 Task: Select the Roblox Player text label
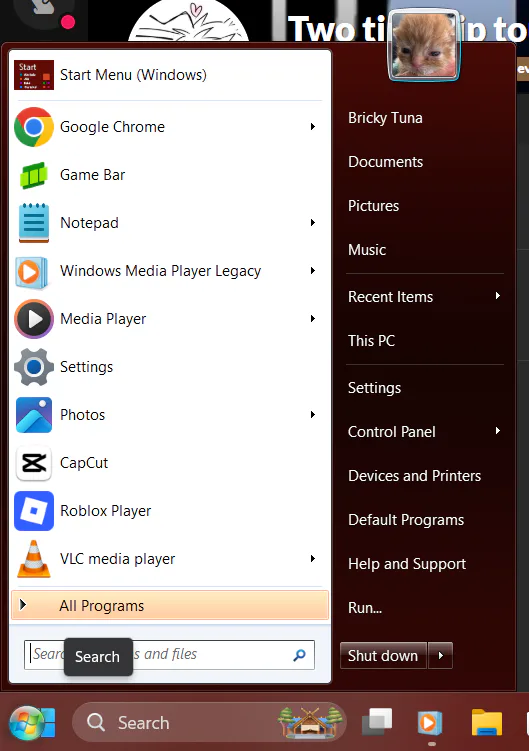click(105, 511)
